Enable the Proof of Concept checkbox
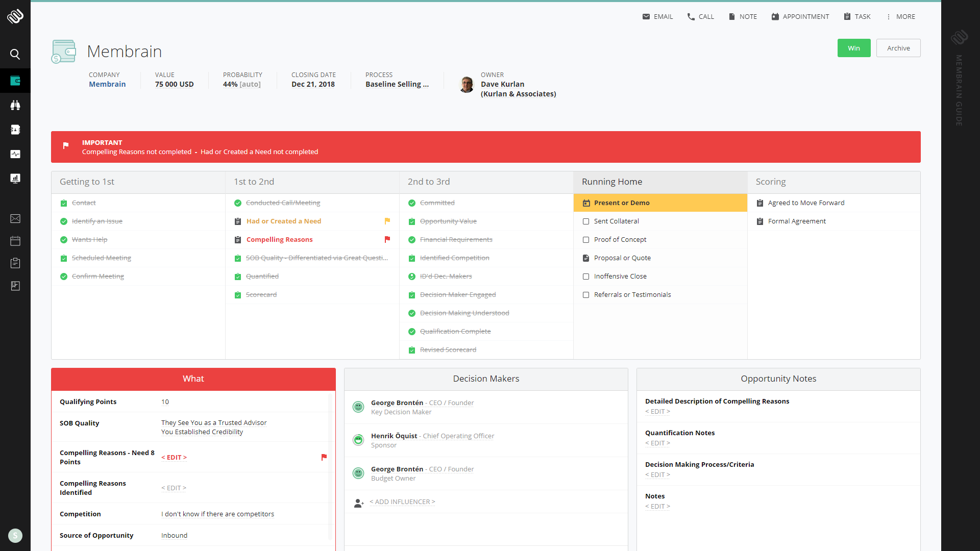 pos(585,239)
